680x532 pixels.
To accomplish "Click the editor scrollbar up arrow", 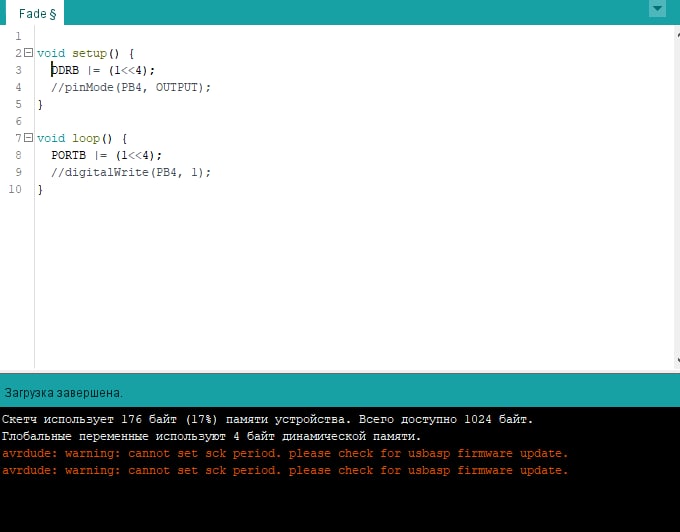I will (677, 35).
